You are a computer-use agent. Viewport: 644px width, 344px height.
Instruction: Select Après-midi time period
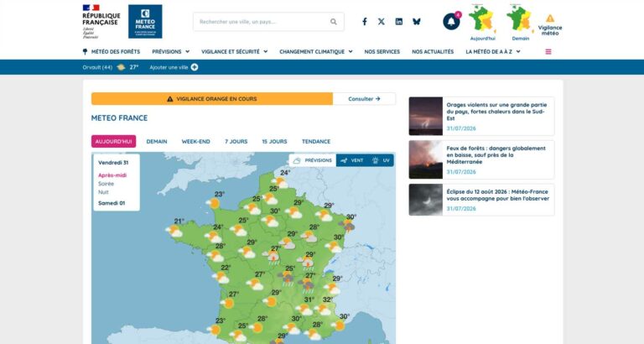tap(112, 175)
